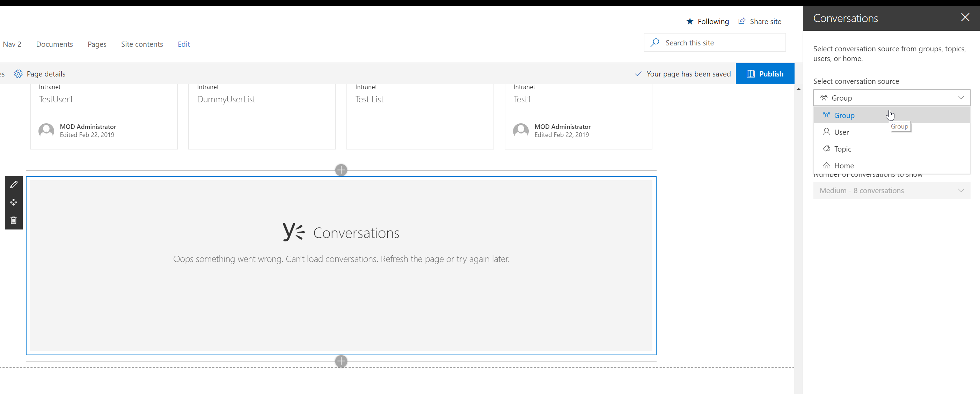This screenshot has width=980, height=394.
Task: Click the Edit link in navigation
Action: pyautogui.click(x=184, y=44)
